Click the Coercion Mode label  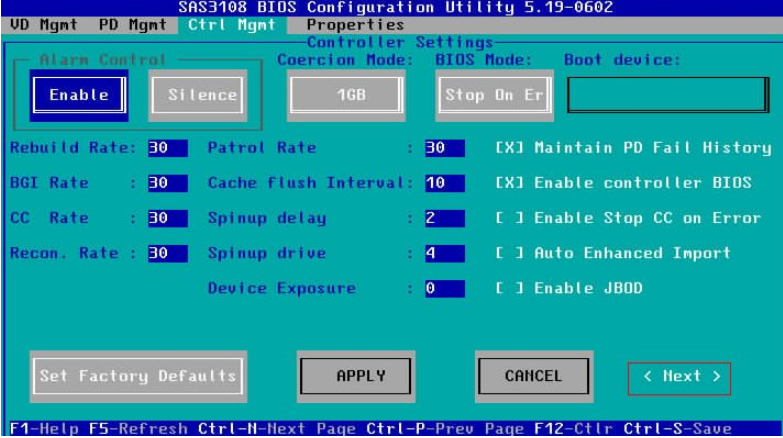[x=345, y=60]
